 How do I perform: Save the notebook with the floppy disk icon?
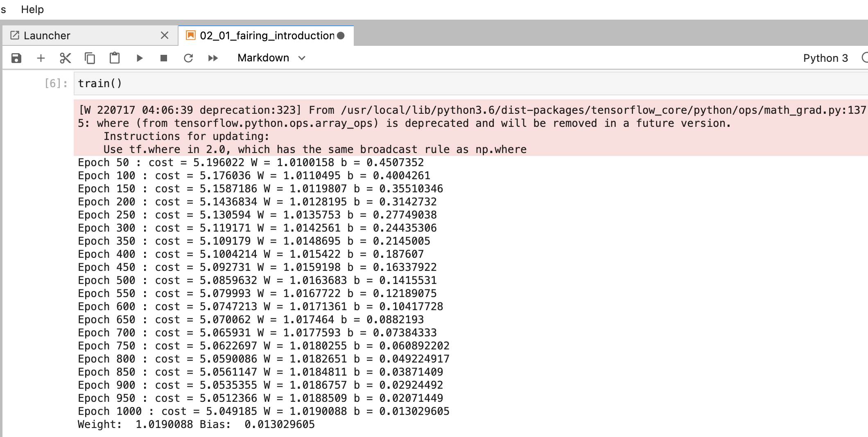click(x=16, y=58)
